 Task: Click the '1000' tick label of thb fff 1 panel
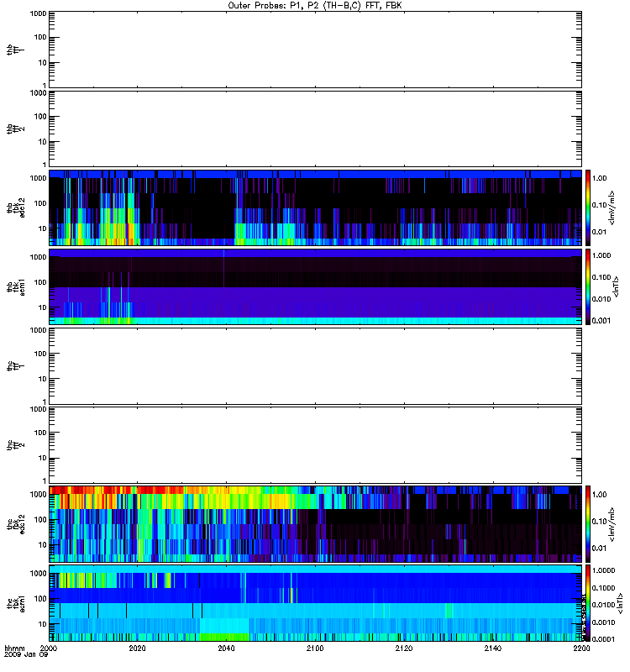(38, 13)
